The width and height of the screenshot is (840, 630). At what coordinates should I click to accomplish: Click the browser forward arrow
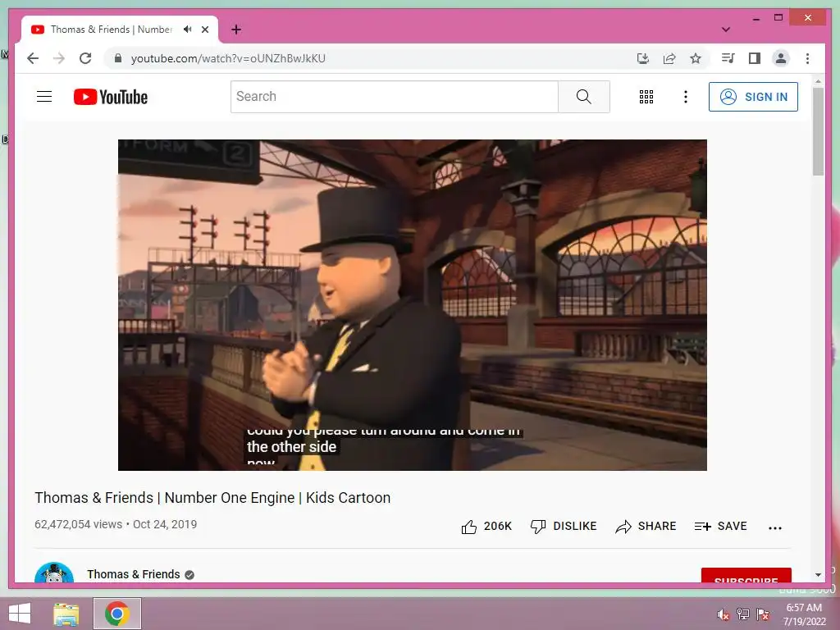tap(59, 58)
